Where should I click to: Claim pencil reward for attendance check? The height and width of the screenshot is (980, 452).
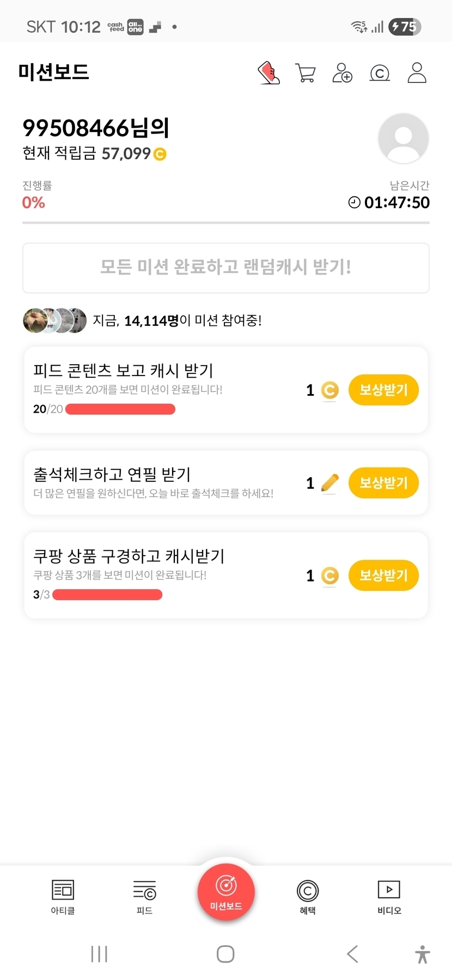(x=383, y=482)
